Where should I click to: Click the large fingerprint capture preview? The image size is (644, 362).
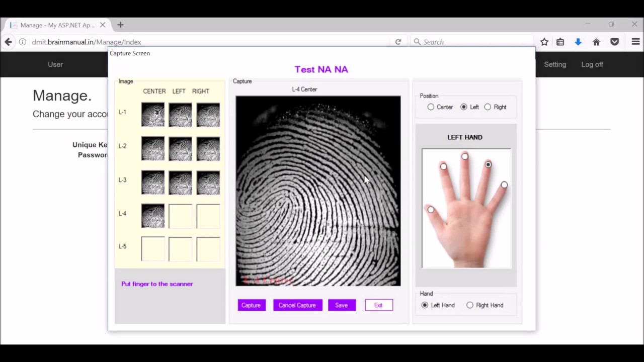click(318, 191)
